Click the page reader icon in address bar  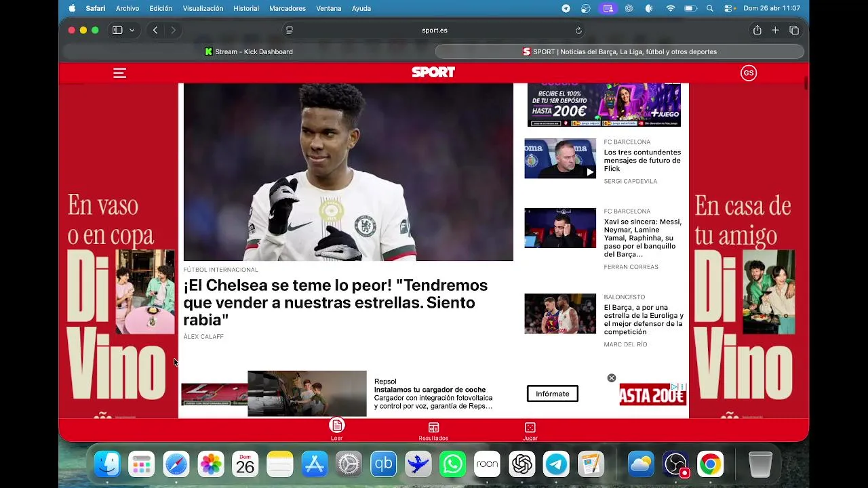tap(290, 30)
